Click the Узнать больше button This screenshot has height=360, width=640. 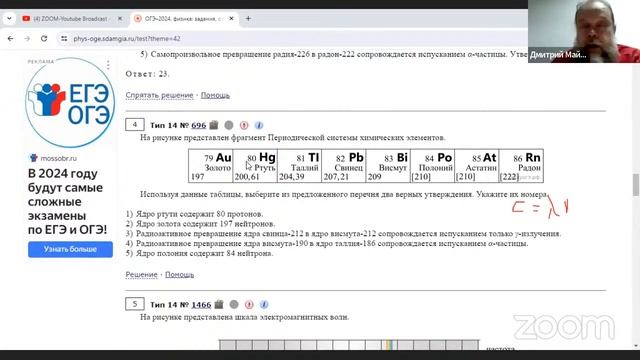[70, 249]
